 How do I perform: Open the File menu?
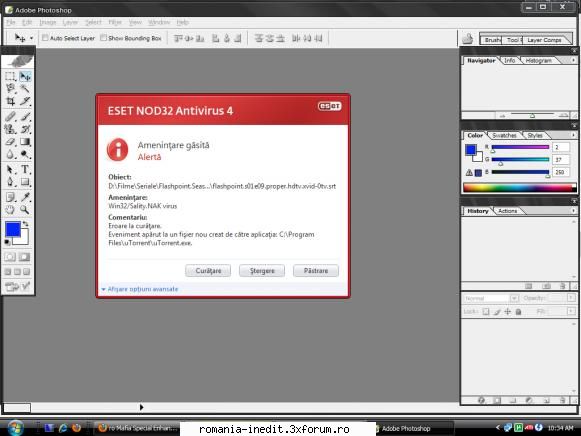tap(11, 23)
